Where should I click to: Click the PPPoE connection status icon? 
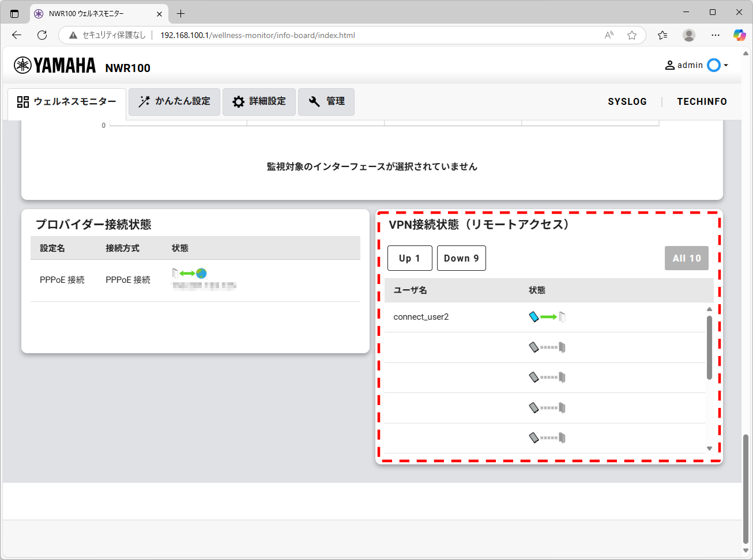coord(189,273)
